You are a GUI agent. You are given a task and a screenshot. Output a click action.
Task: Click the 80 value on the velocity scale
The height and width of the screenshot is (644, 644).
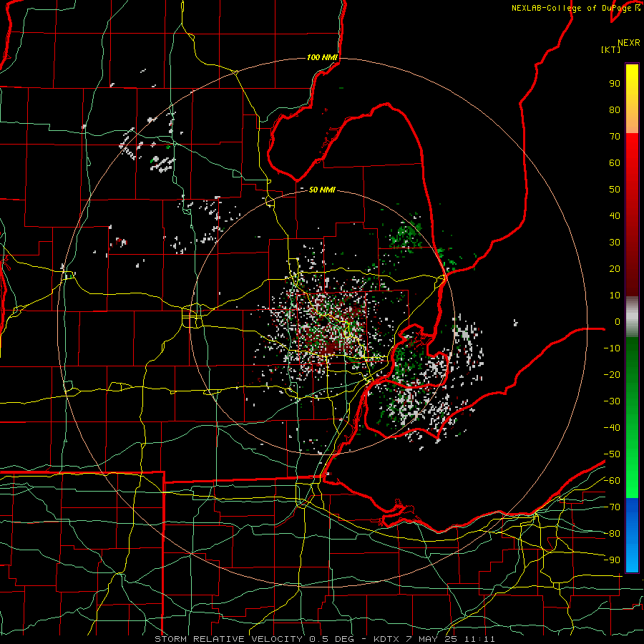[x=615, y=109]
